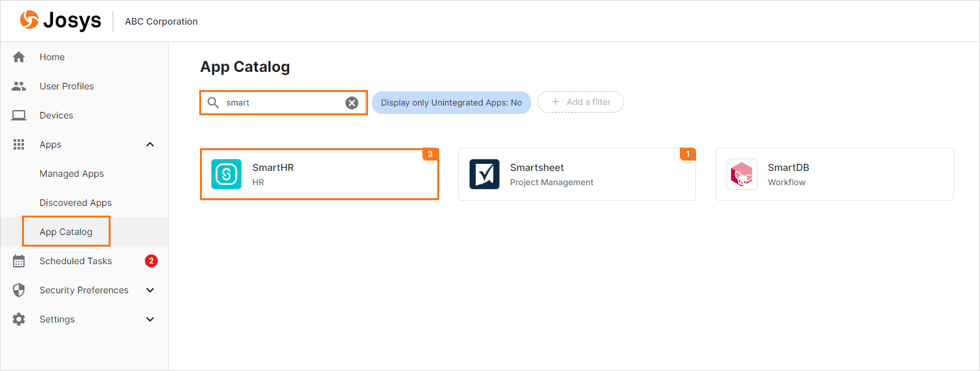Click the SmartHR count badge 3
This screenshot has height=371, width=980.
coord(430,154)
